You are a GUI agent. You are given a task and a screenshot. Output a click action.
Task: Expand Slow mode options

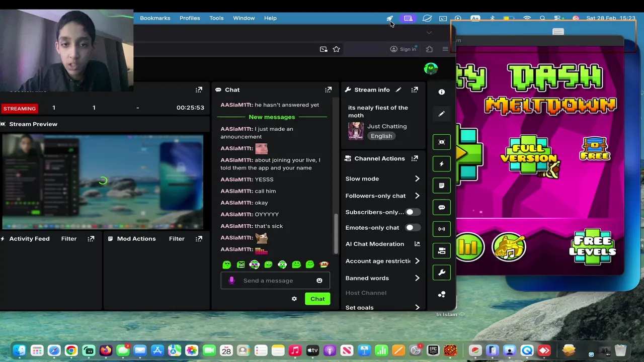417,178
